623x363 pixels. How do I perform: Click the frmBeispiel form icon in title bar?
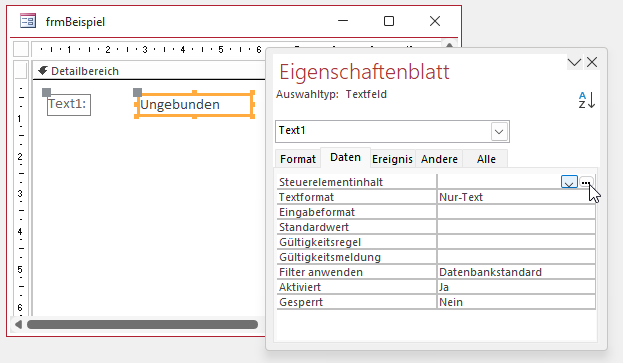[28, 21]
